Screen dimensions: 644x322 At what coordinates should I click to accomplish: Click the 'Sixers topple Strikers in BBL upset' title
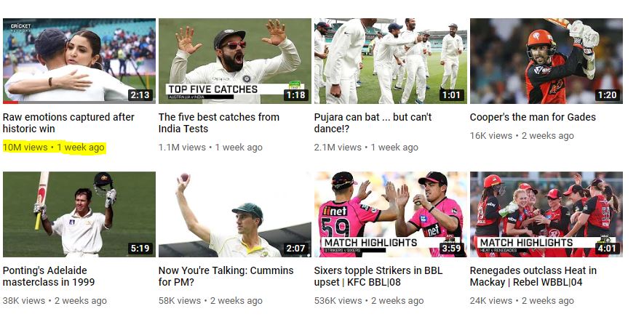[378, 276]
